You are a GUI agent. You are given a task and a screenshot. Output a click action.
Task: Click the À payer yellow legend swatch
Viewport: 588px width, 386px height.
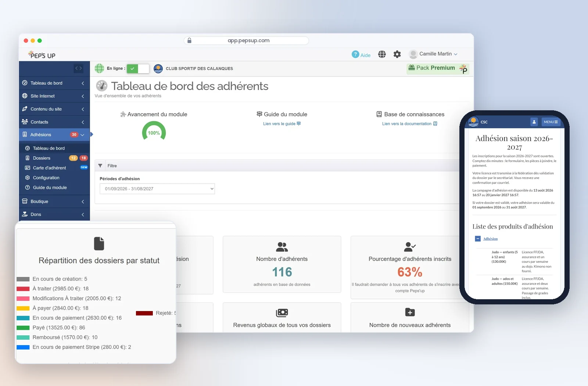pos(23,308)
